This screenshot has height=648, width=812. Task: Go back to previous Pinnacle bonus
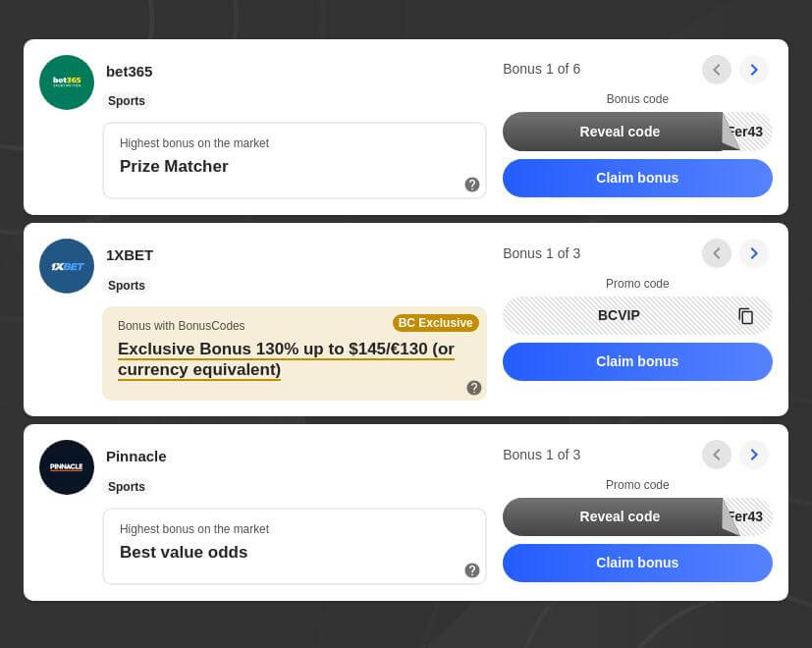point(717,455)
